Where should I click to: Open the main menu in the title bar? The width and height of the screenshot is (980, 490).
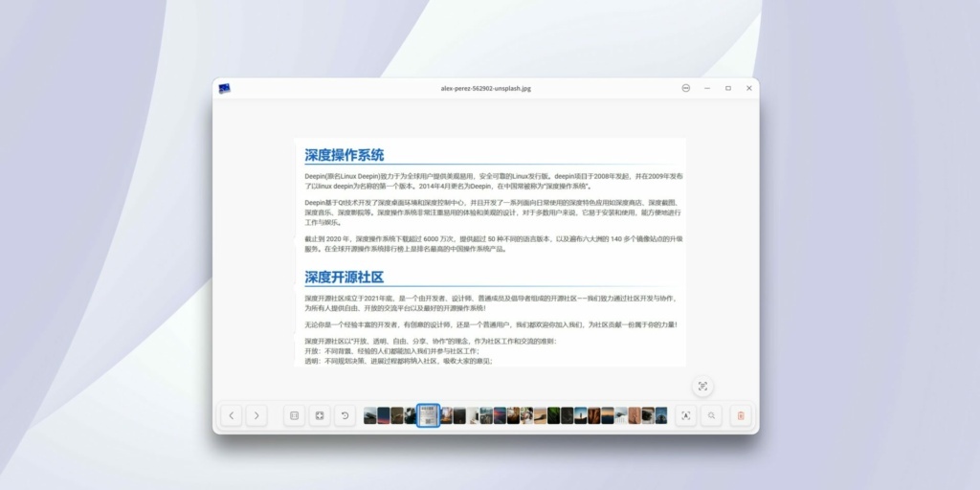686,88
